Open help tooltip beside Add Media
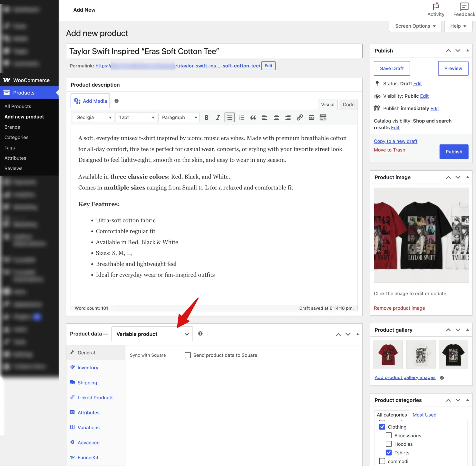 point(116,101)
